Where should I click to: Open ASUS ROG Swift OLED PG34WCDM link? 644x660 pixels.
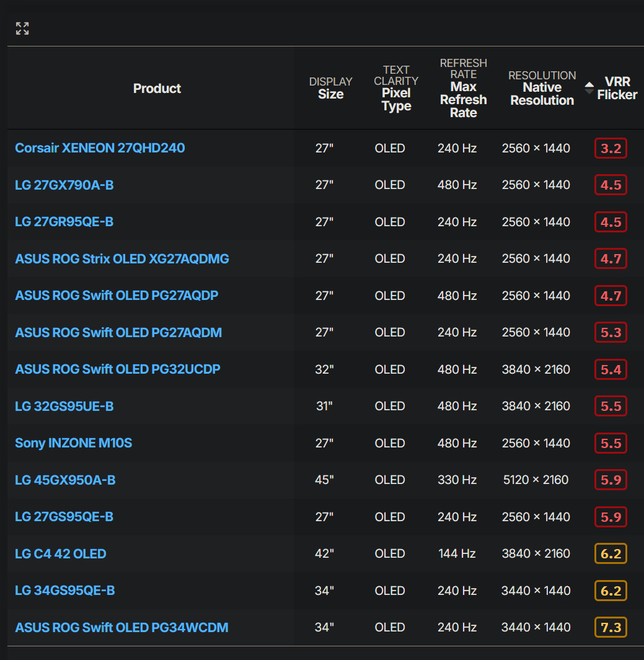[121, 628]
